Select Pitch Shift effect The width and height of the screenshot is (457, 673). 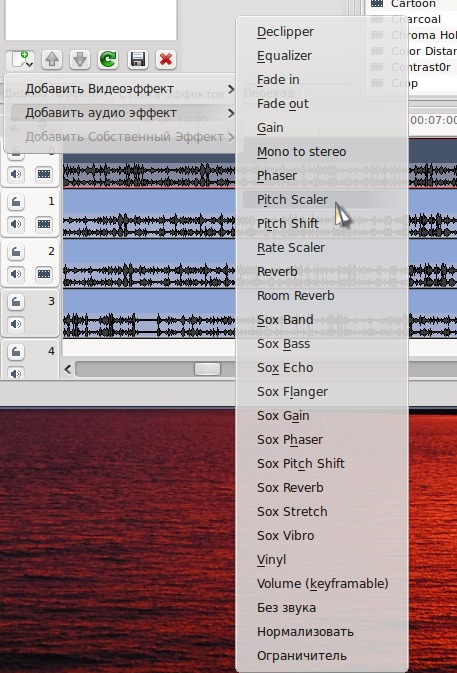(322, 224)
